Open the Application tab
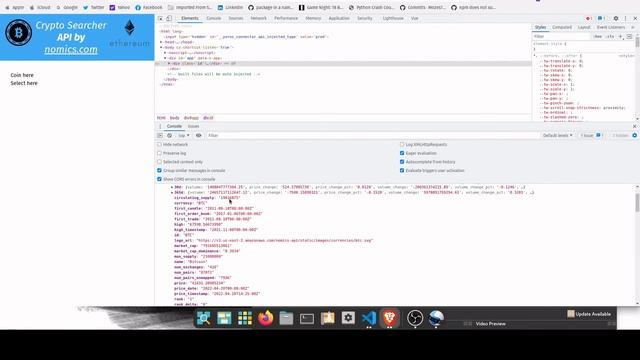This screenshot has width=640, height=360. (x=339, y=18)
